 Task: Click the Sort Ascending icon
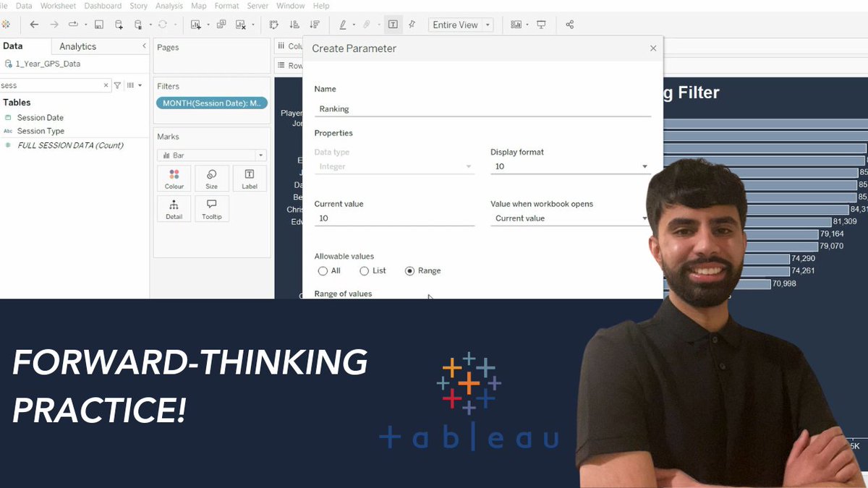[294, 25]
